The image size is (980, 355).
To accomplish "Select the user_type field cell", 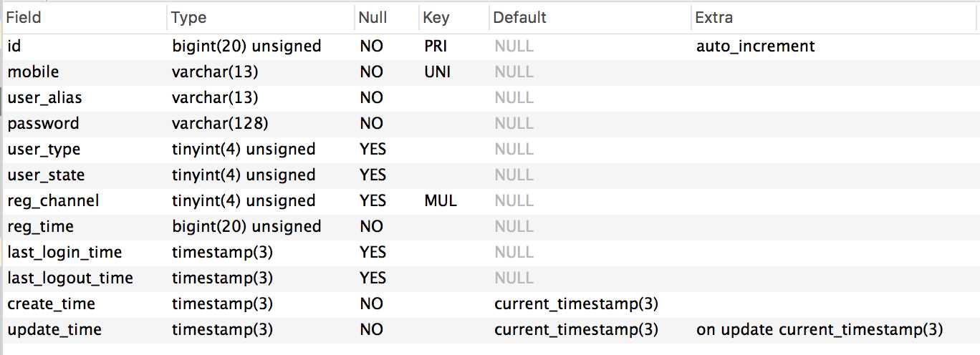I will pos(85,149).
